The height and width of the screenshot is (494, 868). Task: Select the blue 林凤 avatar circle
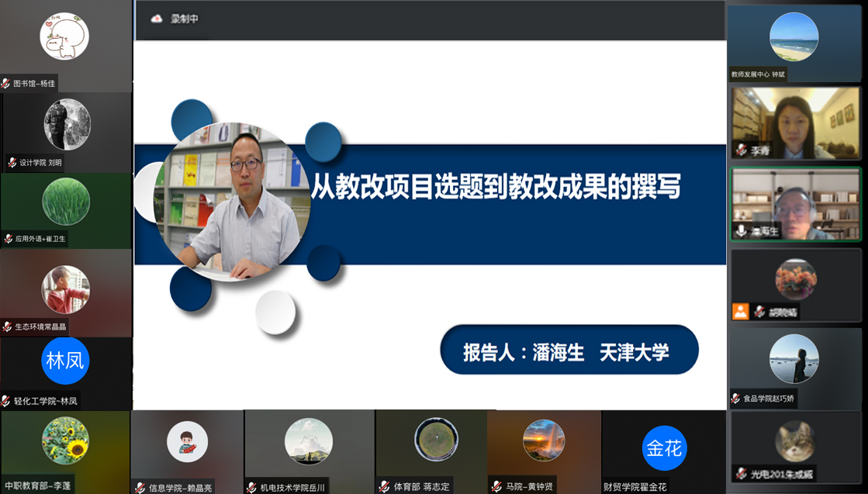click(65, 361)
